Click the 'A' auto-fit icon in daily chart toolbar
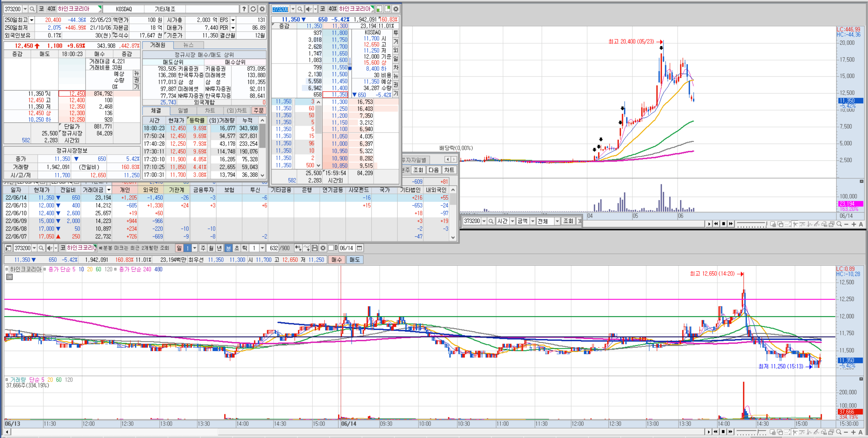Screen dimensions: 868x438 tap(861, 224)
